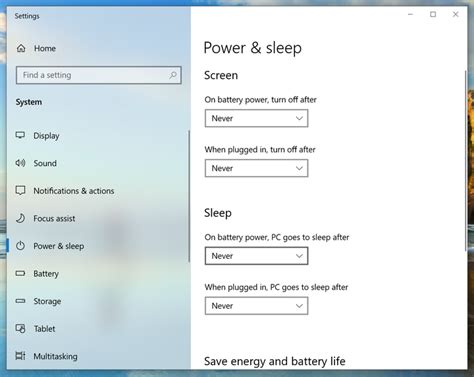
Task: Close the Settings window
Action: pos(455,14)
